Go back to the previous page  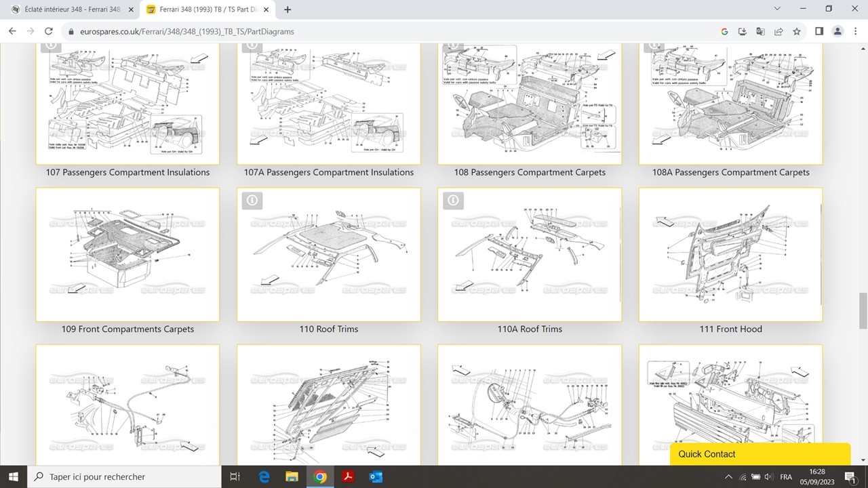point(12,31)
